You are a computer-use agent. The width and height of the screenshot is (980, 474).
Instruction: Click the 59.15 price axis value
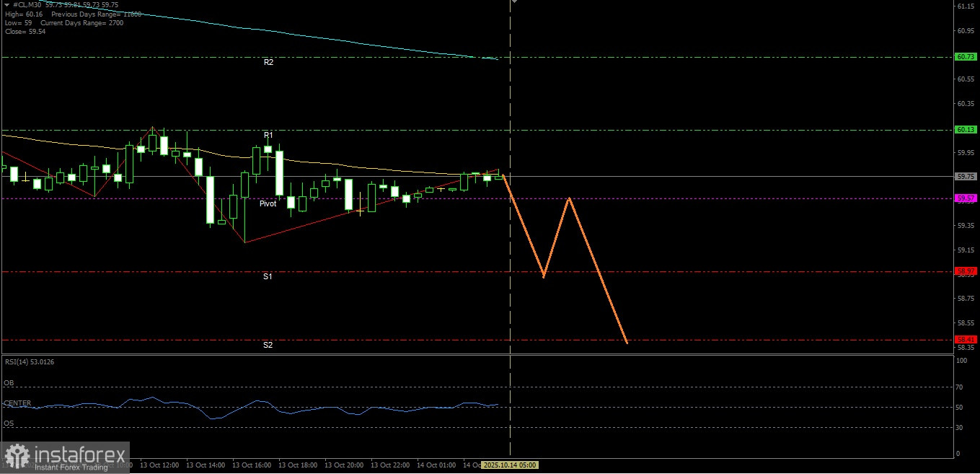966,250
